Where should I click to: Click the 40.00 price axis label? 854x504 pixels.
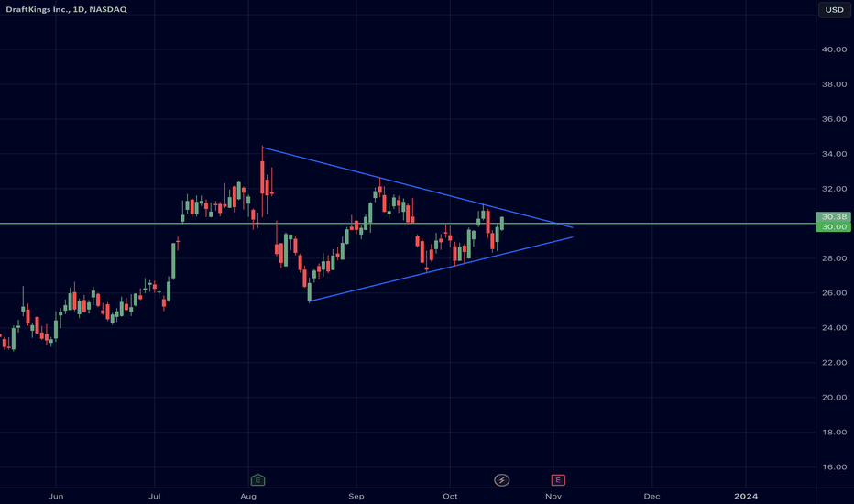834,49
